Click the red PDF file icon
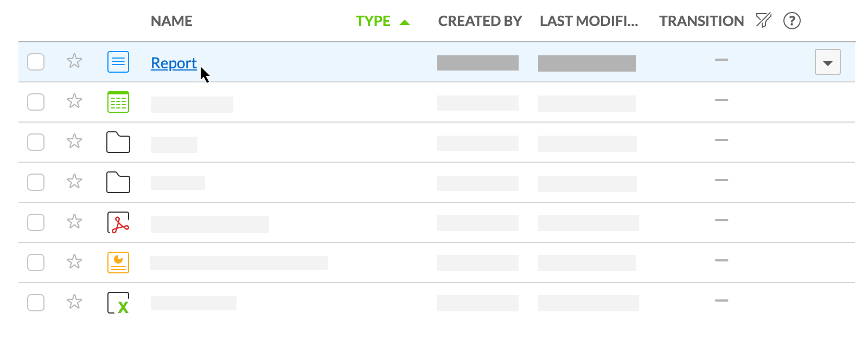 (x=118, y=222)
